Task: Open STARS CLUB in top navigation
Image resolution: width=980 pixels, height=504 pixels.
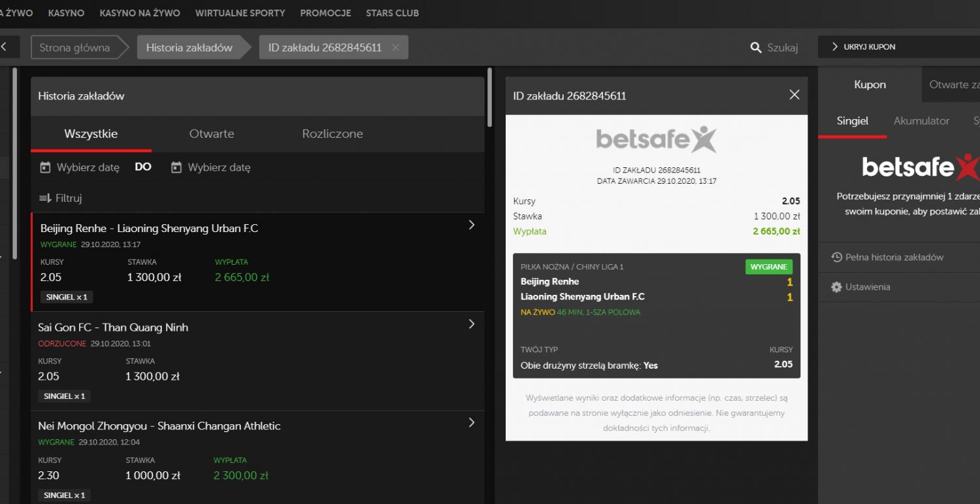Action: [393, 13]
